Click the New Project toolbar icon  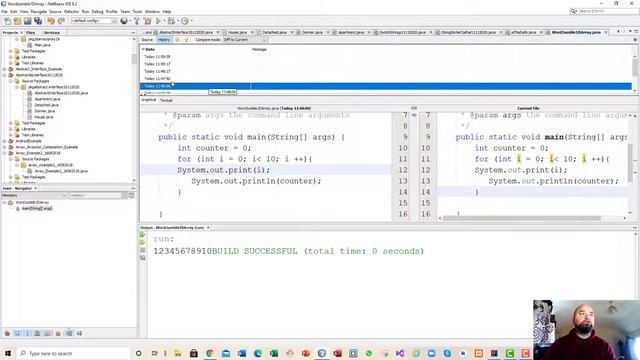[x=17, y=21]
